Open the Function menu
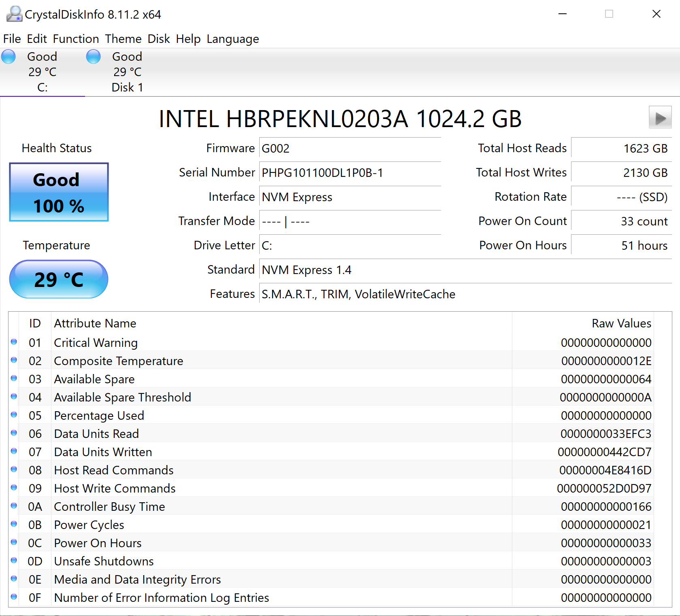The height and width of the screenshot is (616, 680). 76,39
